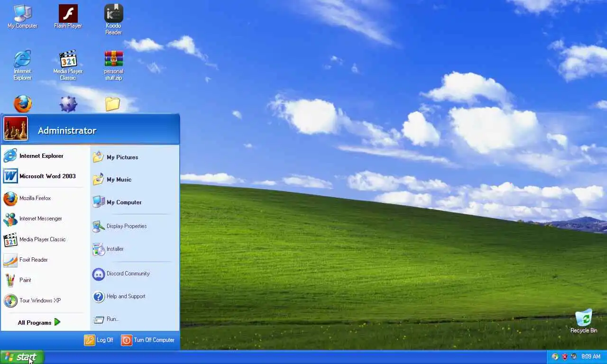Click the colorful globe tray icon

tap(555, 356)
